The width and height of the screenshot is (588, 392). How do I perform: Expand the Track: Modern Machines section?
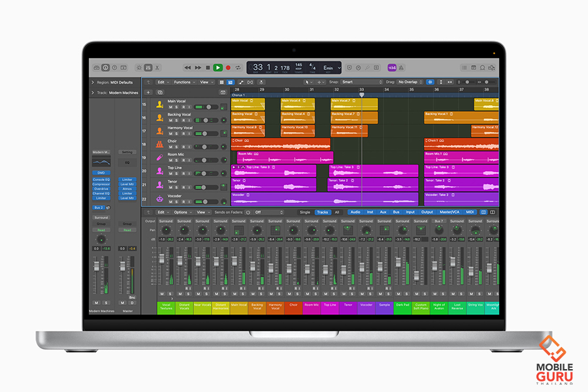(93, 93)
